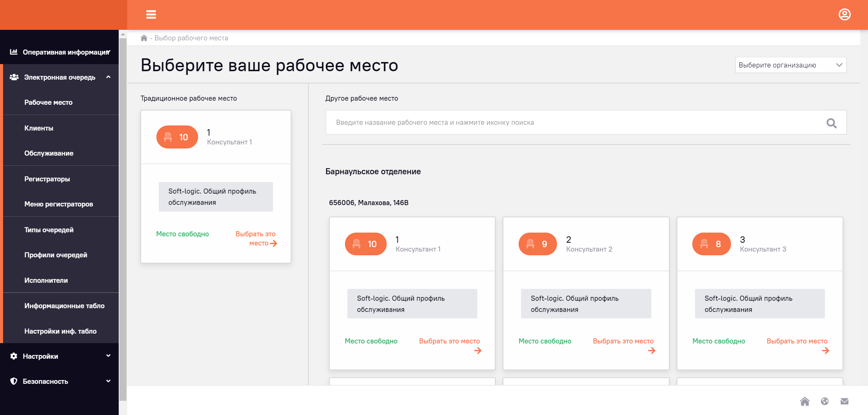Screen dimensions: 868x415
Task: Click the people icon beside Электронная очередь
Action: [14, 77]
